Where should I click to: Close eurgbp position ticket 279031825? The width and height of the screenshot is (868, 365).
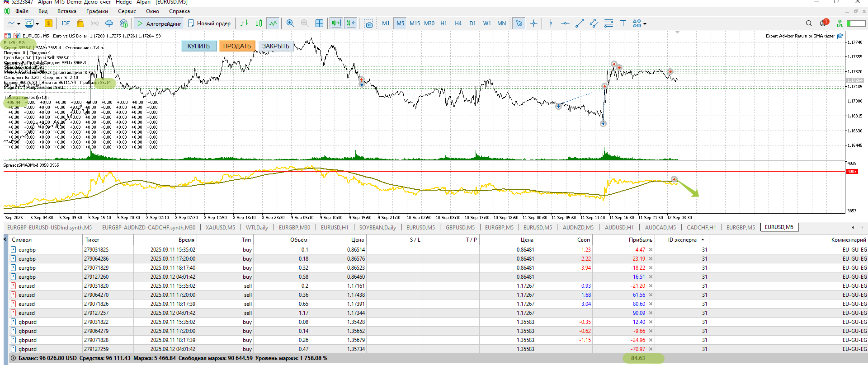click(x=651, y=250)
